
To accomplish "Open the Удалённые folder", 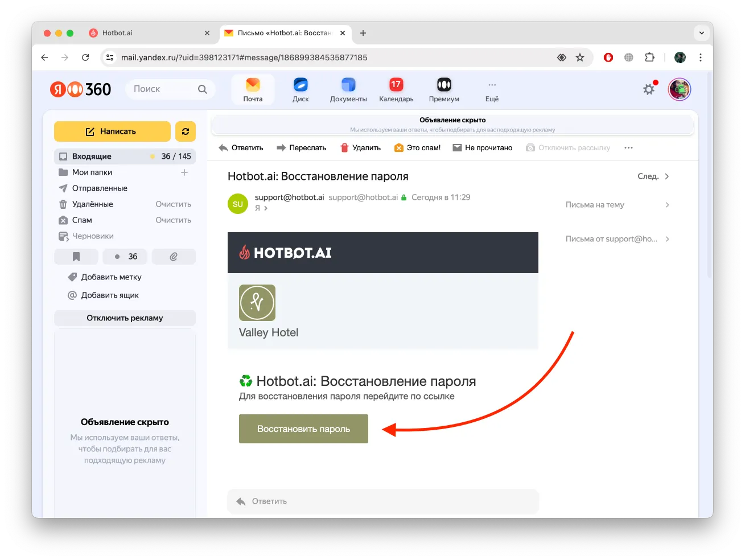I will pos(92,204).
